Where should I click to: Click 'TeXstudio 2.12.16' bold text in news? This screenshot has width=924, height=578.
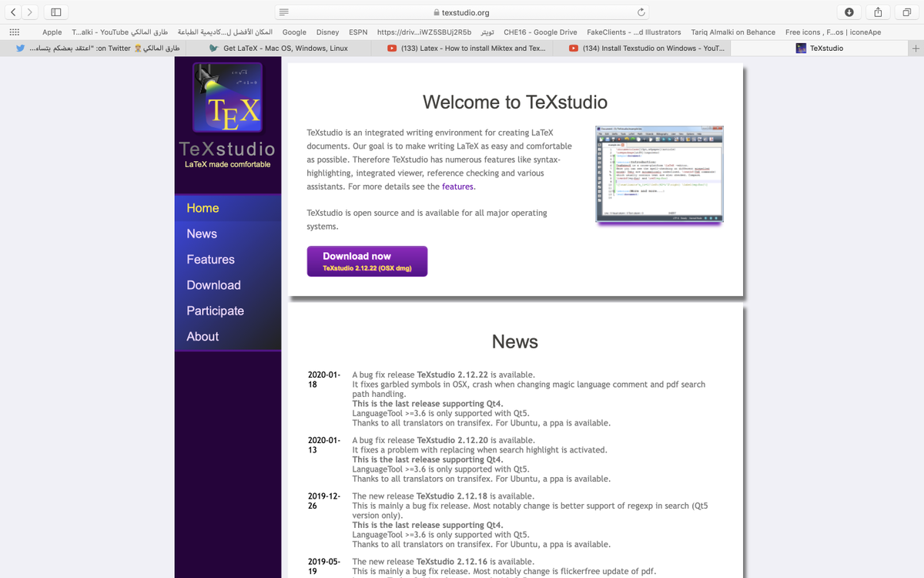pos(452,562)
